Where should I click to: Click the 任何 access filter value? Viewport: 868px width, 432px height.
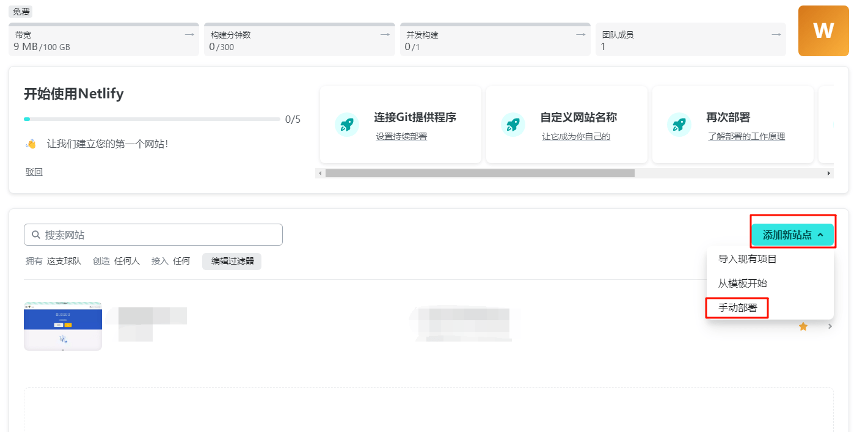click(181, 261)
